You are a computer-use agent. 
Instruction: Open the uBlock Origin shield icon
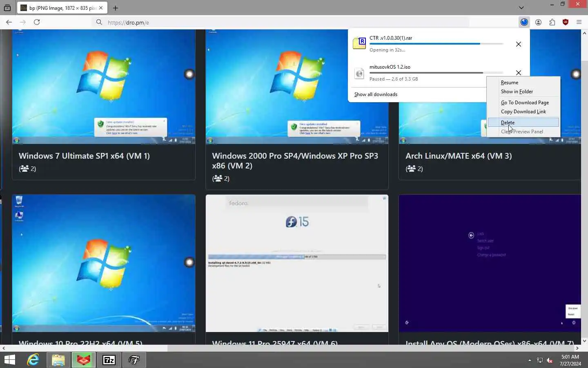tap(566, 22)
